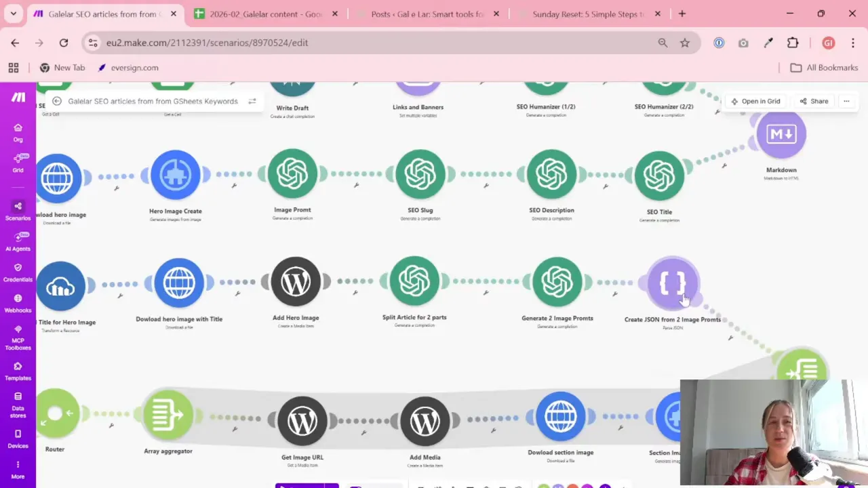Open the Dowload section image module
The width and height of the screenshot is (868, 488).
(560, 416)
